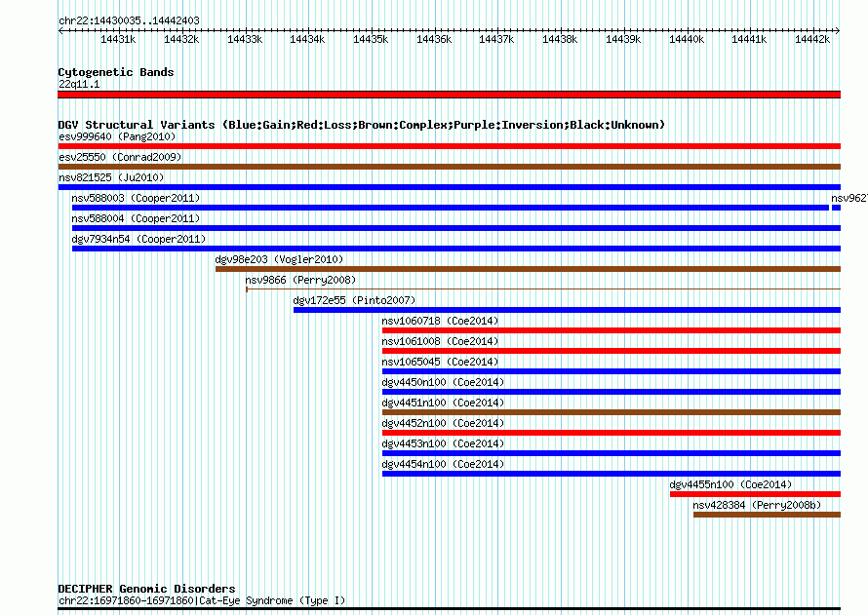Click the blue dgv172e55 gain bar
This screenshot has height=615, width=868.
[x=567, y=310]
